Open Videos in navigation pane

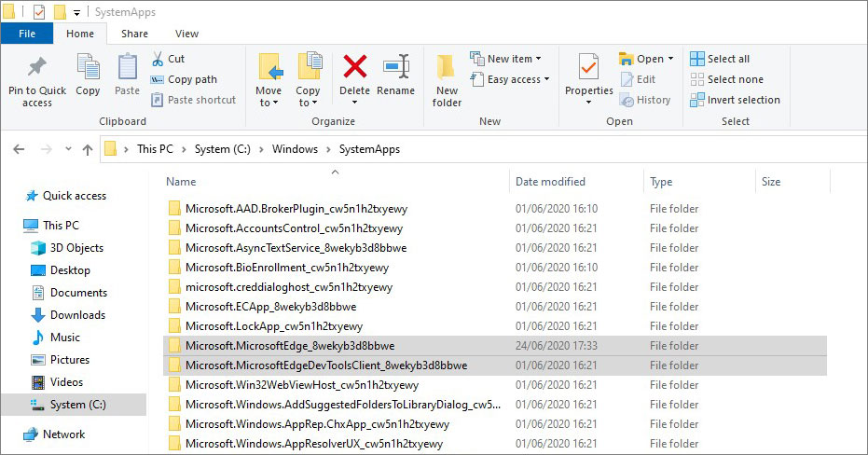(x=58, y=382)
